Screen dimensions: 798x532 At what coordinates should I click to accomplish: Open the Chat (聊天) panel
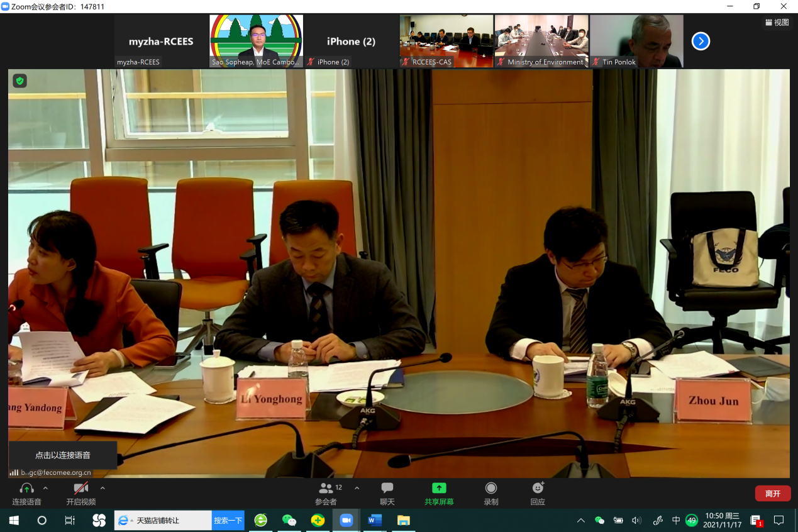point(387,493)
